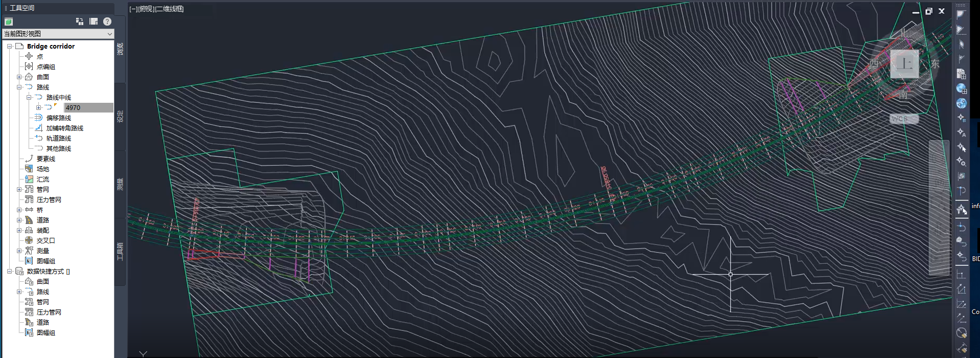The height and width of the screenshot is (358, 980).
Task: Click the 装配 assembly icon
Action: tap(29, 230)
